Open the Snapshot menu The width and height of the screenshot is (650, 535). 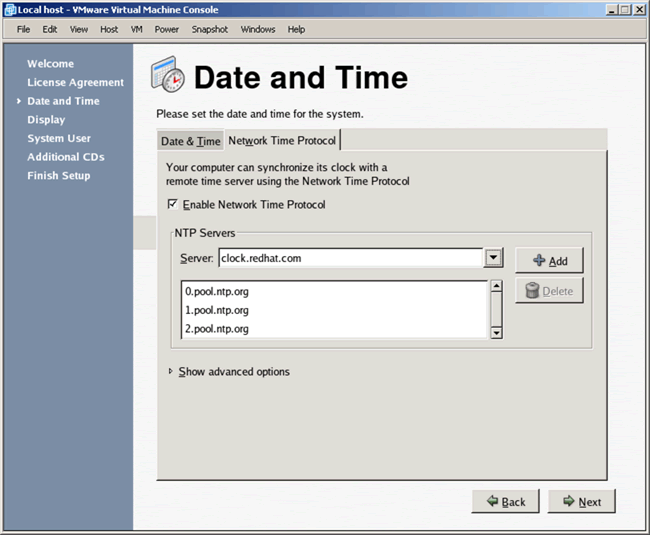pyautogui.click(x=209, y=29)
